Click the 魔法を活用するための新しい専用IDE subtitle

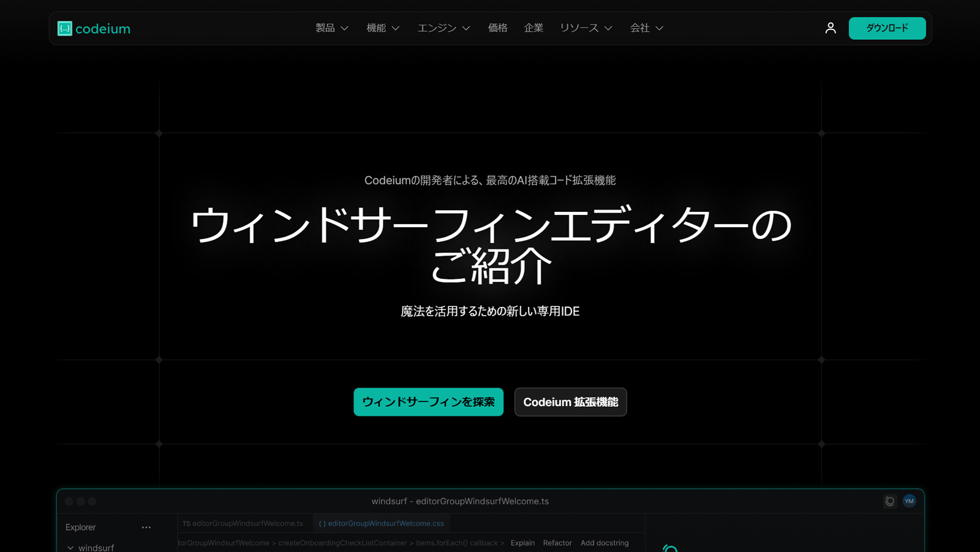point(490,311)
